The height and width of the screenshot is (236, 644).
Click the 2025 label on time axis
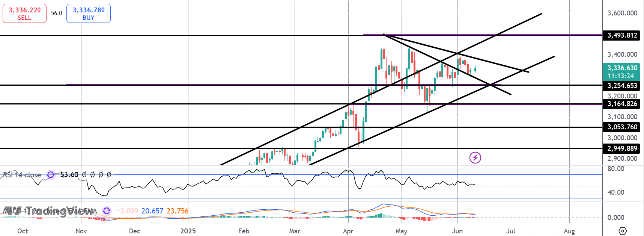coord(188,231)
